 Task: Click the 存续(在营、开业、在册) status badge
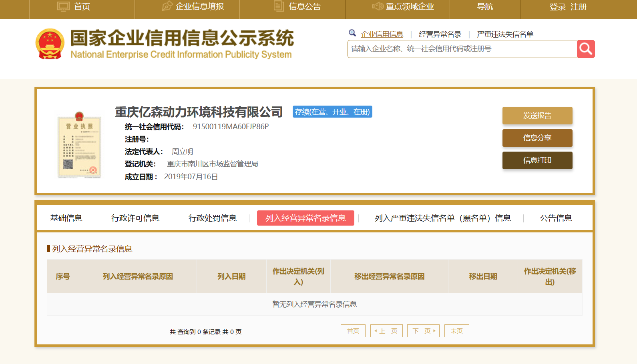pos(332,112)
